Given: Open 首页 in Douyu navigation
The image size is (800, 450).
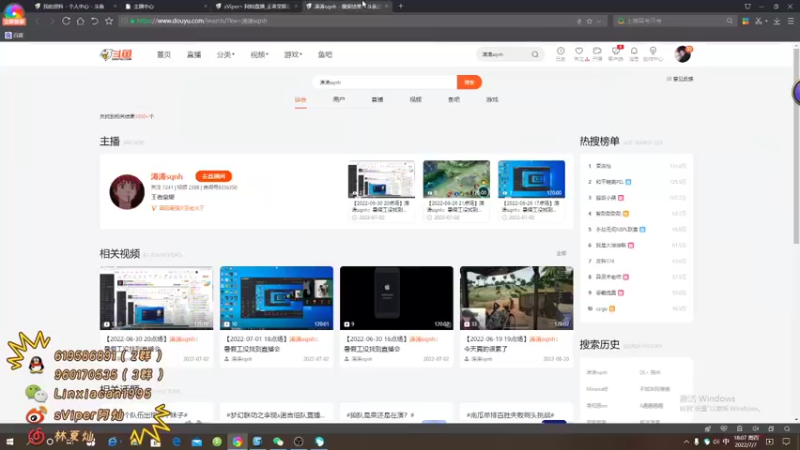Looking at the screenshot, I should (x=164, y=55).
